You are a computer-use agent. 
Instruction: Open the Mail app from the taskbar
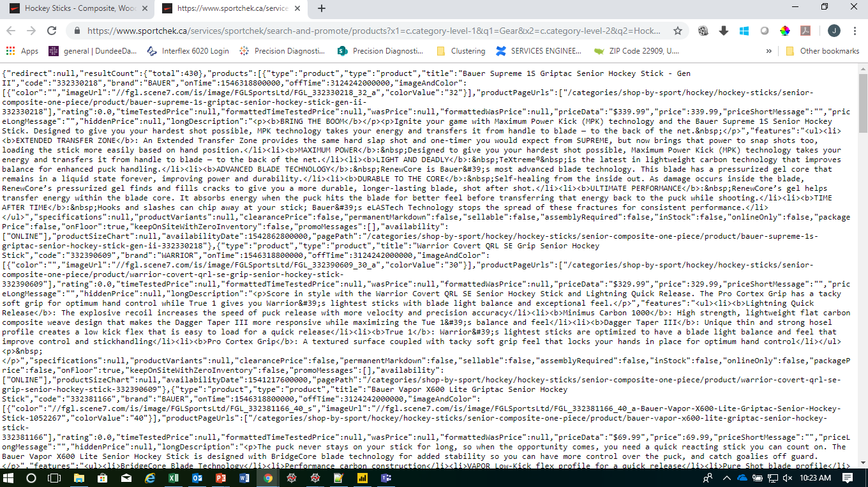pyautogui.click(x=126, y=477)
